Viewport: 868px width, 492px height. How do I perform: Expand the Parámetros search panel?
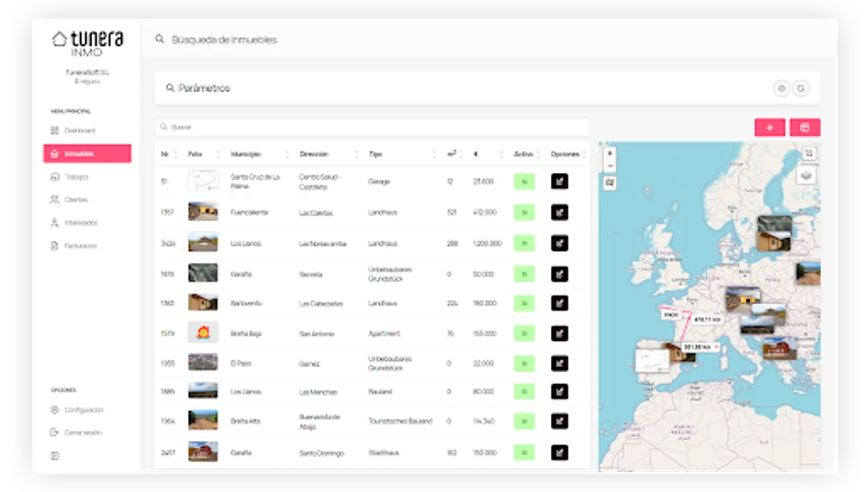[198, 88]
